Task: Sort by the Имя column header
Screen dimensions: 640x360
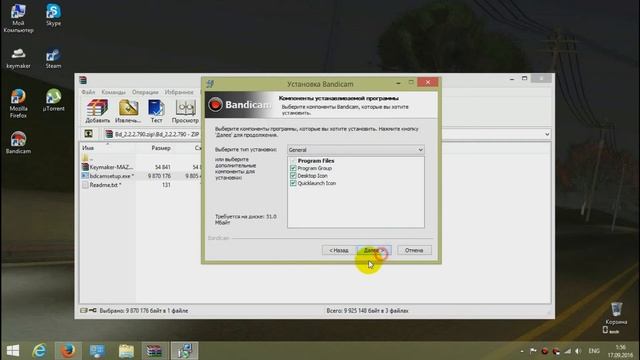Action: [108, 148]
